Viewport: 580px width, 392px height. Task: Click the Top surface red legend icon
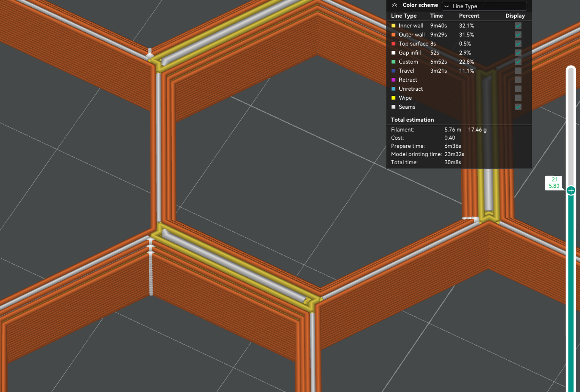(393, 43)
